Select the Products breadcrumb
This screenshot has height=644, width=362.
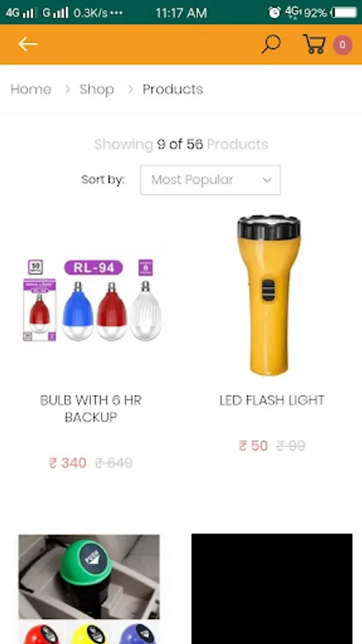click(173, 89)
